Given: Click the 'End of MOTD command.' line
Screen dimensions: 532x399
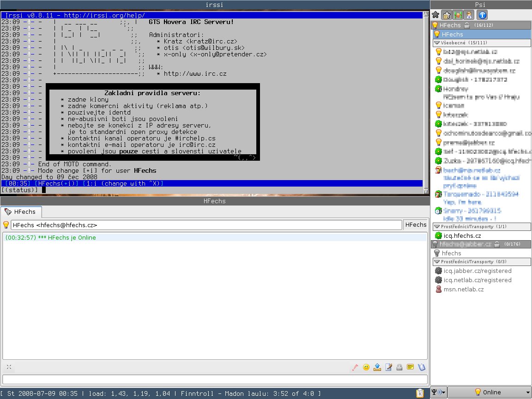Looking at the screenshot, I should coord(75,164).
